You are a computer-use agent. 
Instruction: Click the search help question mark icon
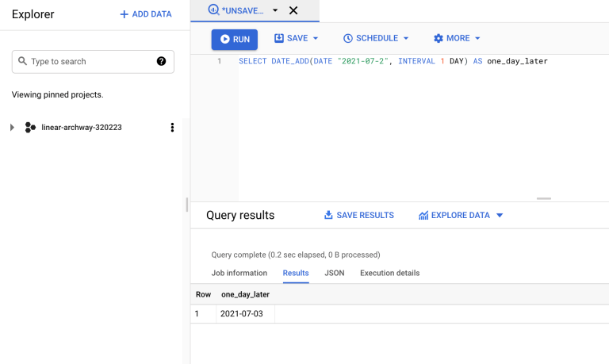click(x=161, y=61)
